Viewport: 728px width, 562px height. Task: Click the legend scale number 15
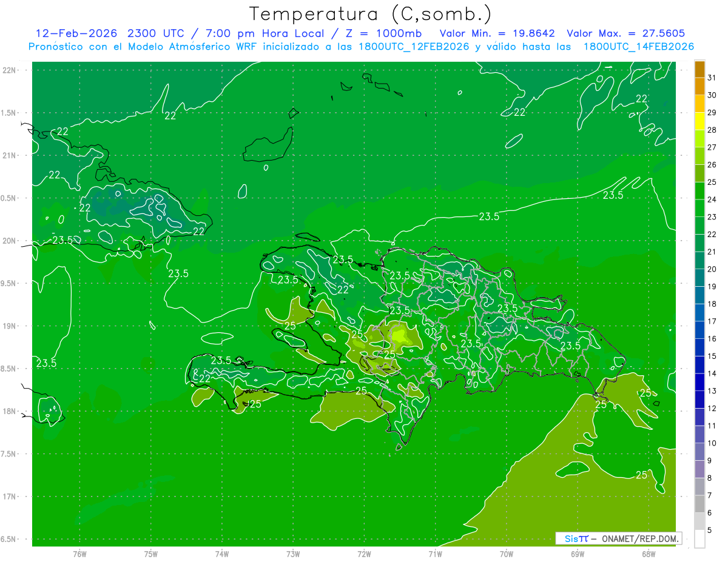[x=712, y=356]
